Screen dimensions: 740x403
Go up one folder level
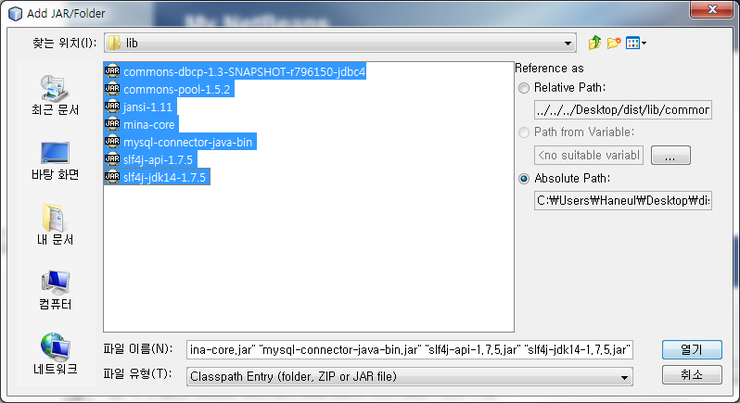(x=594, y=43)
